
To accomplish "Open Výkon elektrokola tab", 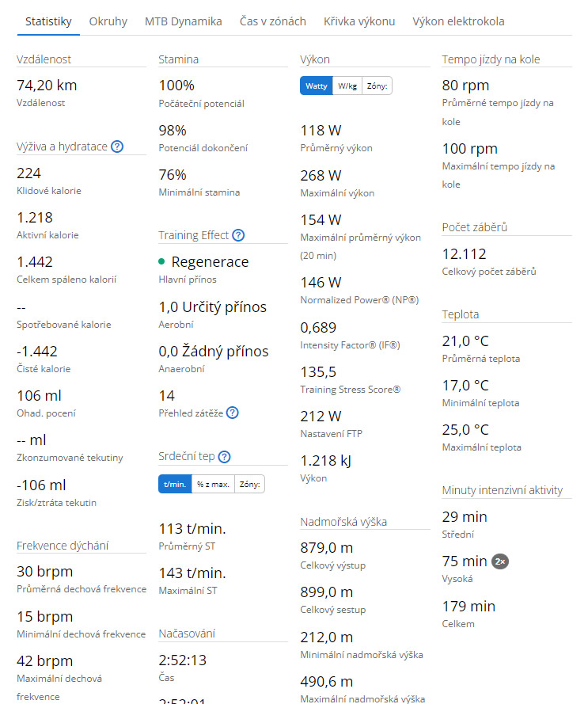I will click(458, 21).
